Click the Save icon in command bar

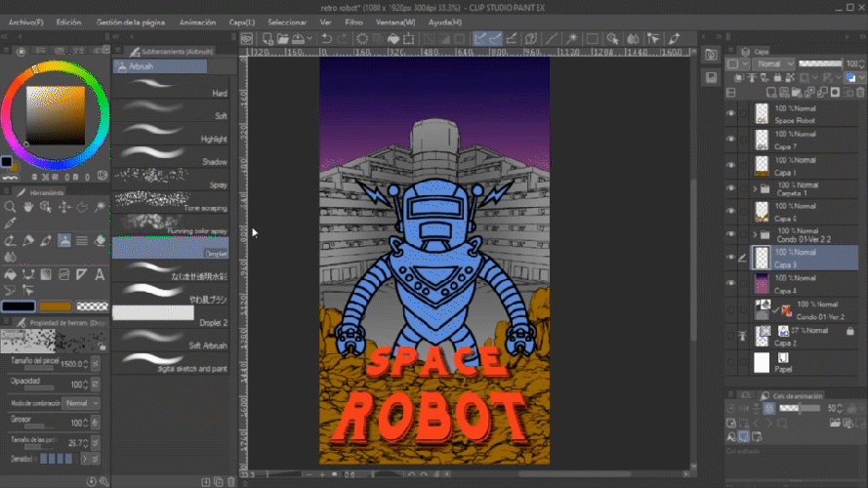(x=299, y=39)
